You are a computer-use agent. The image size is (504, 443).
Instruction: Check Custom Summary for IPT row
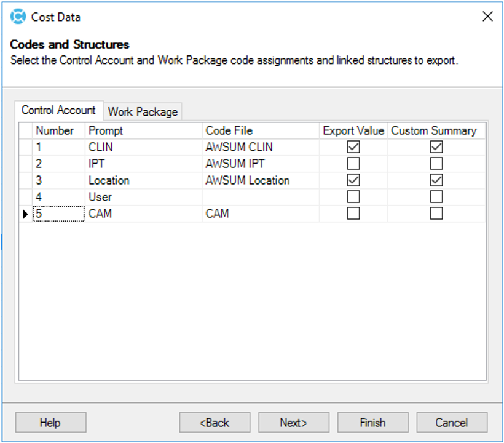(x=436, y=163)
